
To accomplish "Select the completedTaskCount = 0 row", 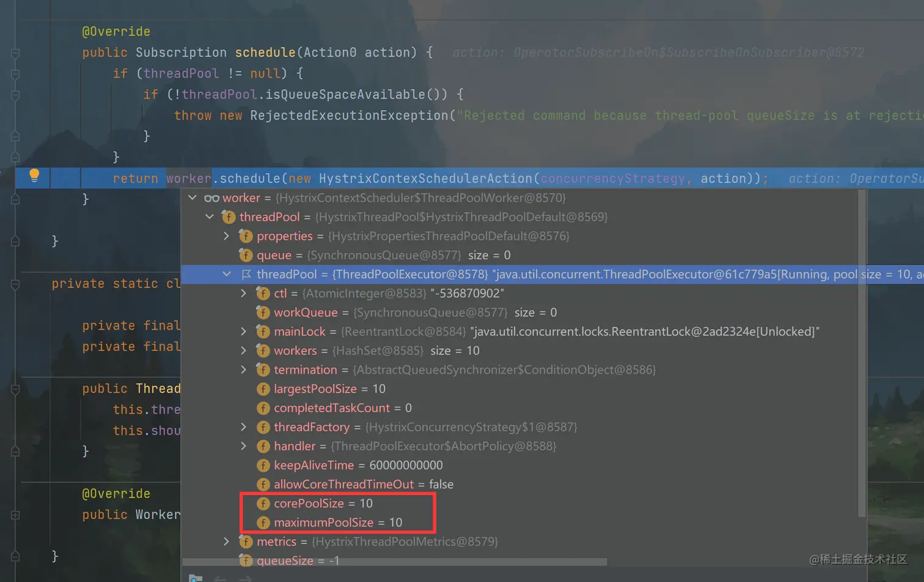I will [519, 408].
